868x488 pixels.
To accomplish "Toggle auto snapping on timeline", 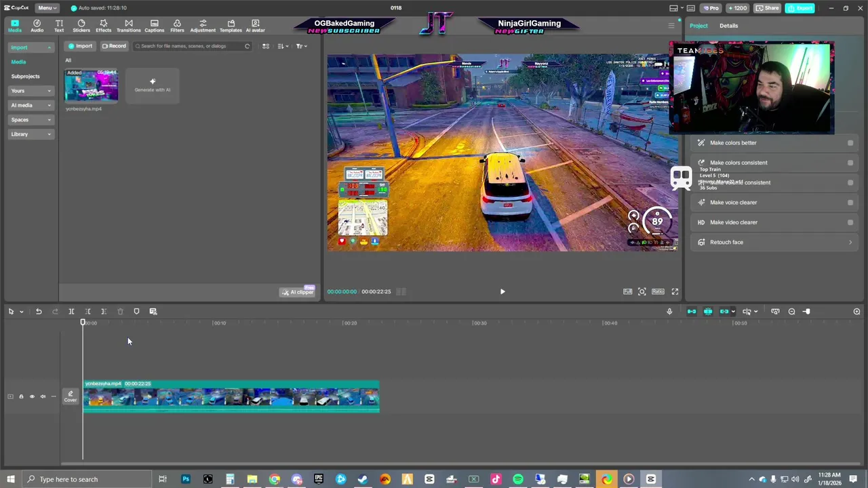I will coord(708,311).
